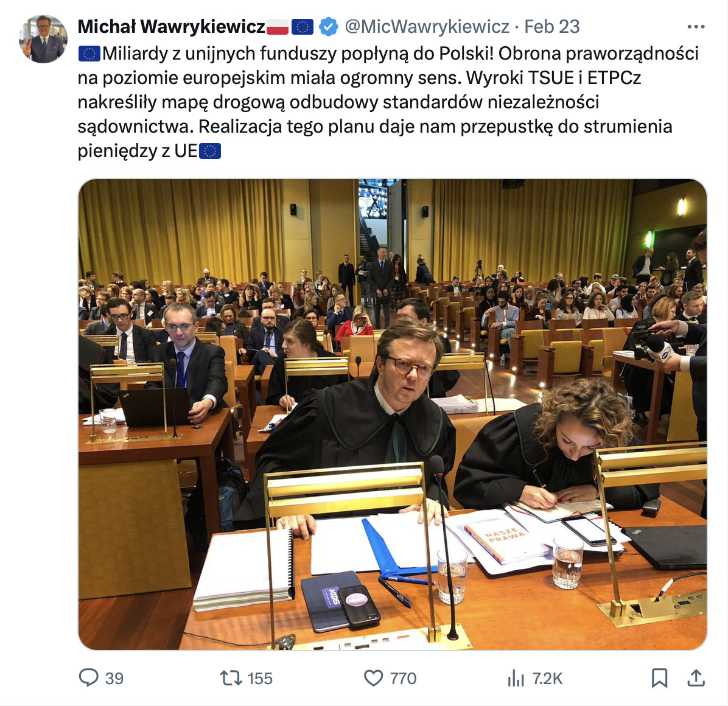Viewport: 728px width, 706px height.
Task: Click the Michał Wawrykiewicz display name
Action: [171, 26]
